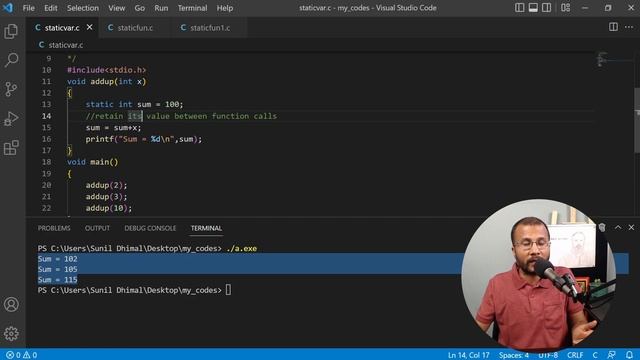Click Ln 14, Col 17 in status bar

click(468, 355)
